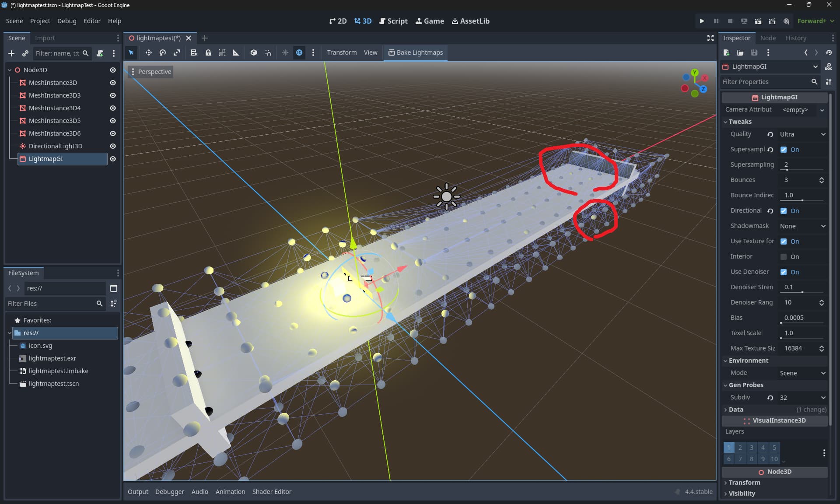Hide DirectionalLight3D using its eye icon
The height and width of the screenshot is (504, 840).
[112, 146]
